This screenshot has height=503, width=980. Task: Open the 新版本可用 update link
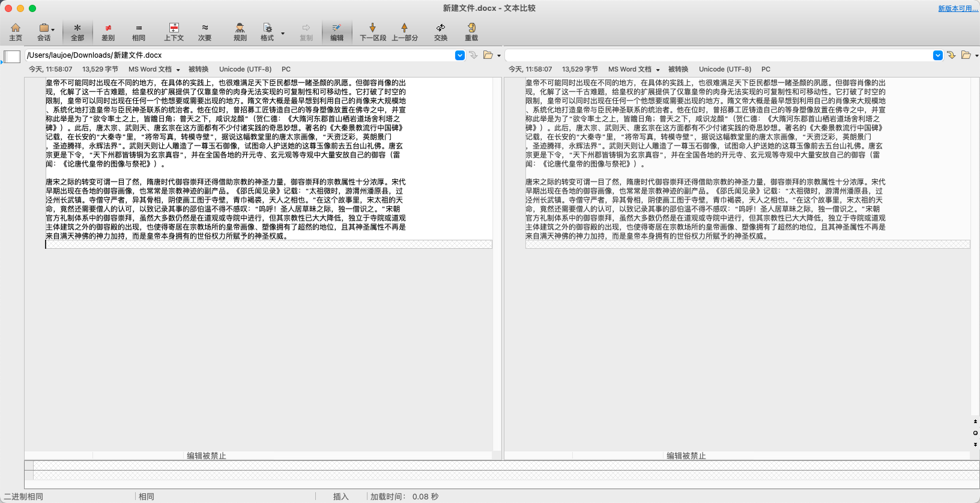click(x=958, y=8)
